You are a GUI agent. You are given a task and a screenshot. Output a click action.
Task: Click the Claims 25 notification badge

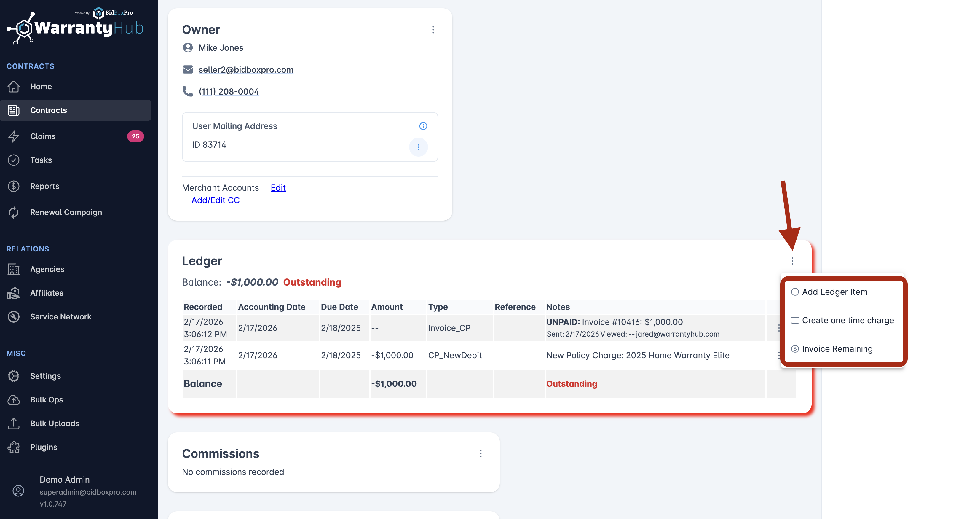click(135, 136)
